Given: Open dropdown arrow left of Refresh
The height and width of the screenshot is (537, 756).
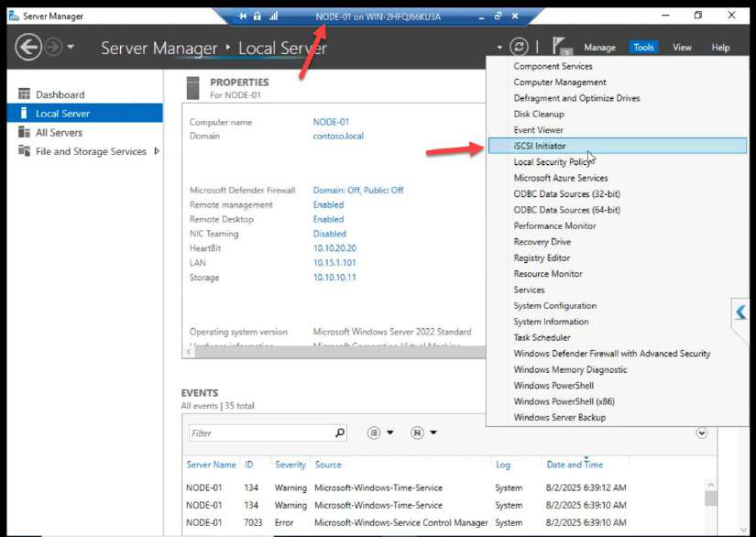Looking at the screenshot, I should coord(499,48).
